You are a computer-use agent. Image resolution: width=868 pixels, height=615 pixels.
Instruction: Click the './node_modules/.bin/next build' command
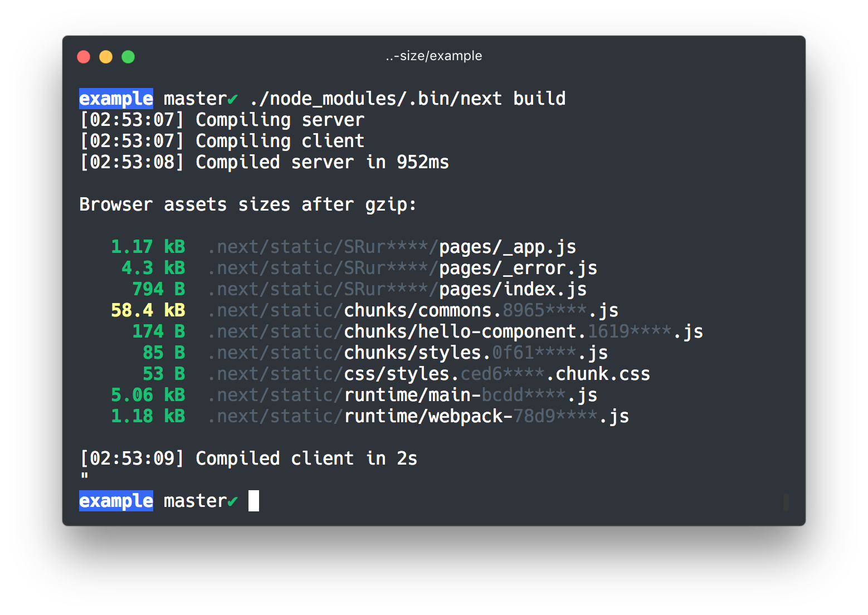tap(407, 99)
